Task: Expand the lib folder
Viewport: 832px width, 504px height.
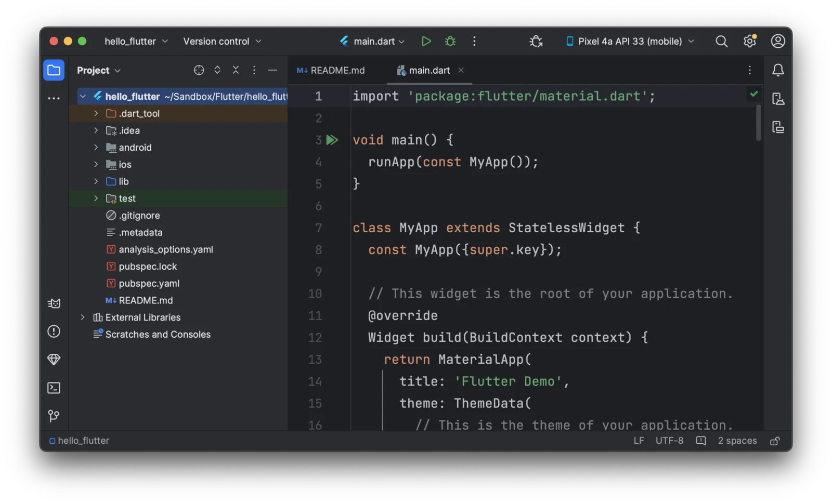Action: click(96, 181)
